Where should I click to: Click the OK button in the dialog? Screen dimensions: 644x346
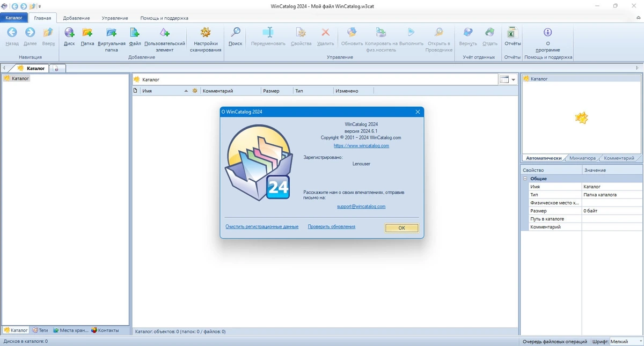click(x=401, y=228)
